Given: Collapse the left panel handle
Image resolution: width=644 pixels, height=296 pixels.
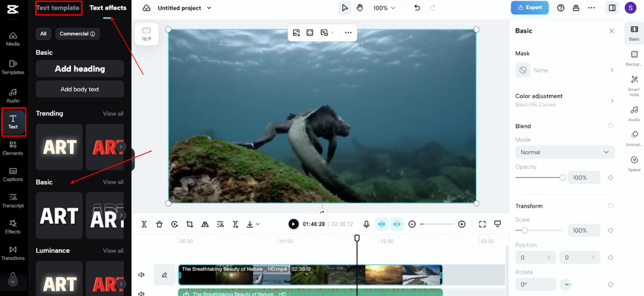Looking at the screenshot, I should pos(133,160).
